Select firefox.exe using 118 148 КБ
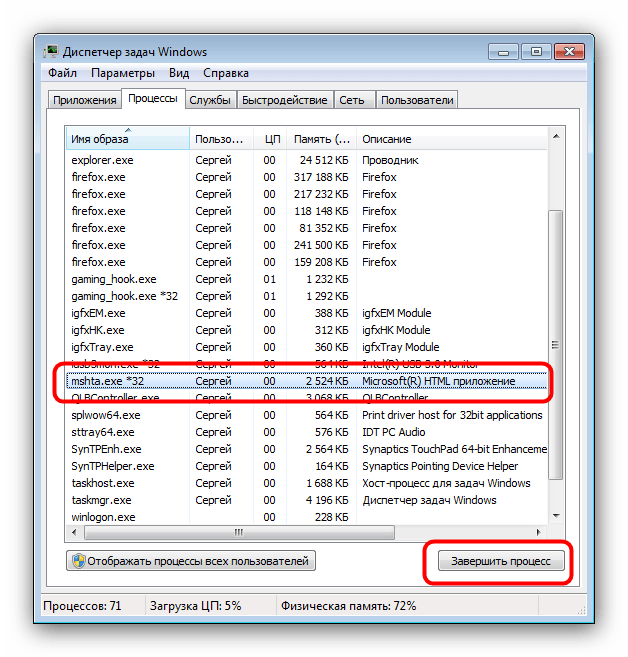 306,211
